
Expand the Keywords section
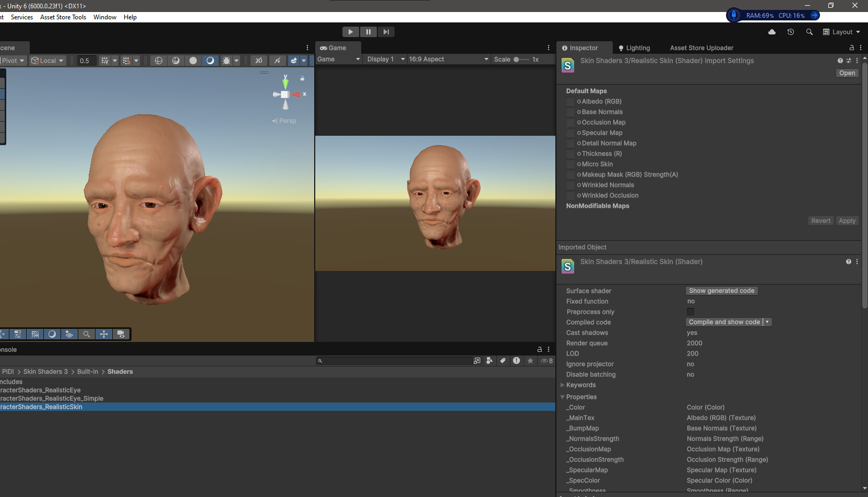pos(562,385)
